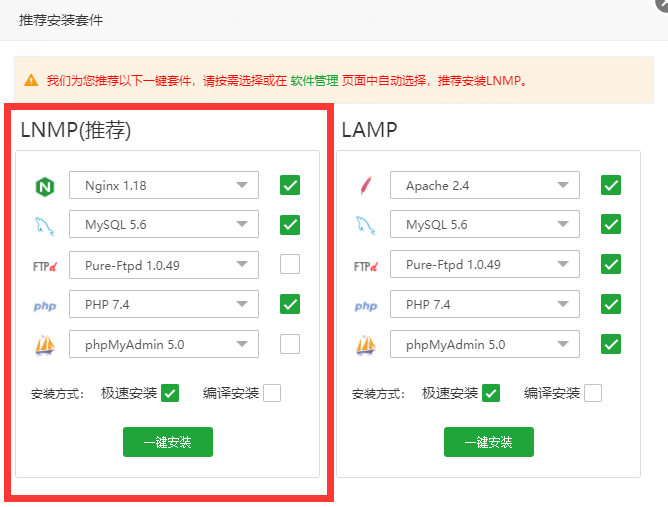The height and width of the screenshot is (507, 668).
Task: Check phpMyAdmin 5.0 in LNMP
Action: (290, 344)
